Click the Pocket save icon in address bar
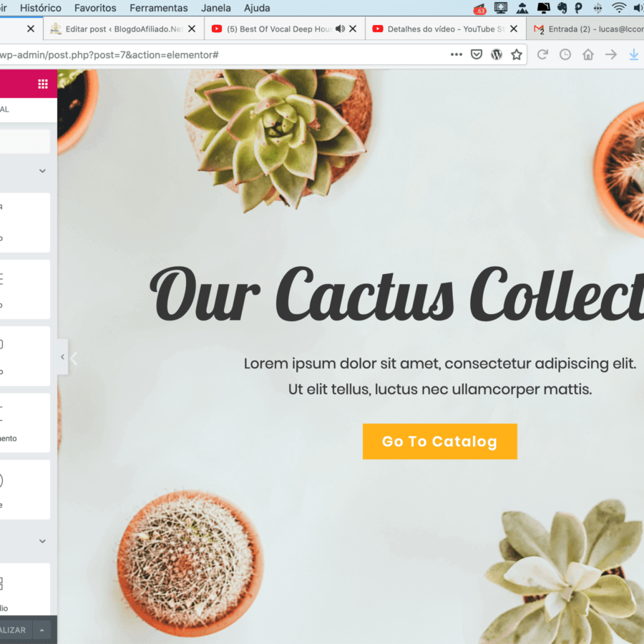The width and height of the screenshot is (644, 644). click(477, 54)
